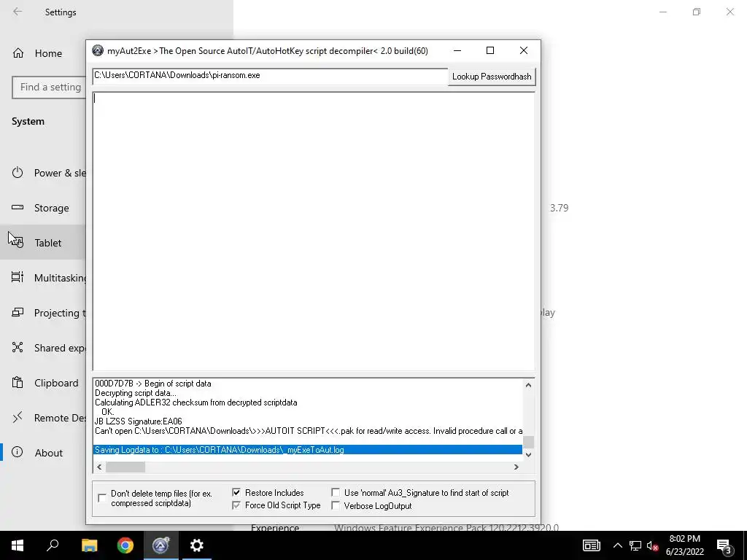Click the horizontal scrollbar thumb in log
This screenshot has width=747, height=560.
125,467
